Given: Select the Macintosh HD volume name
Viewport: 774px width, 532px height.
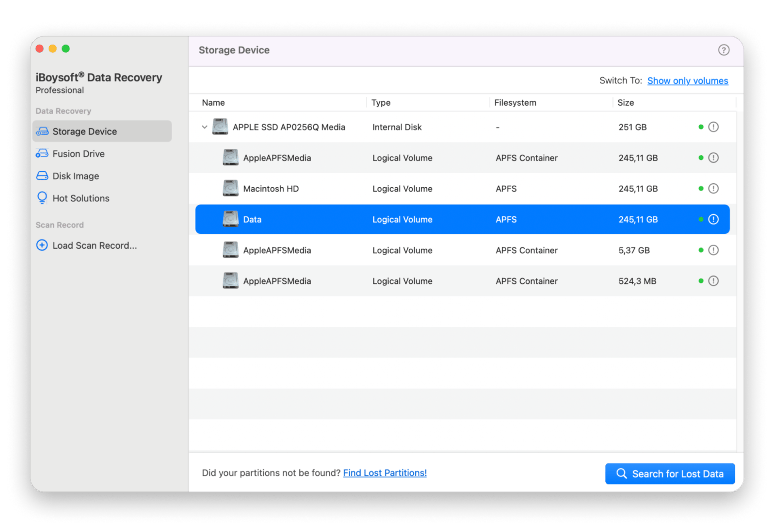Looking at the screenshot, I should (x=271, y=189).
